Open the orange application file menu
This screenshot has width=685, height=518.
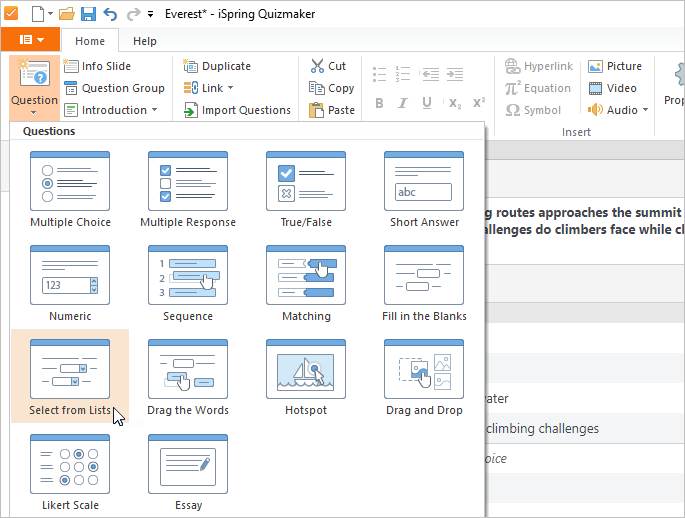tap(30, 40)
